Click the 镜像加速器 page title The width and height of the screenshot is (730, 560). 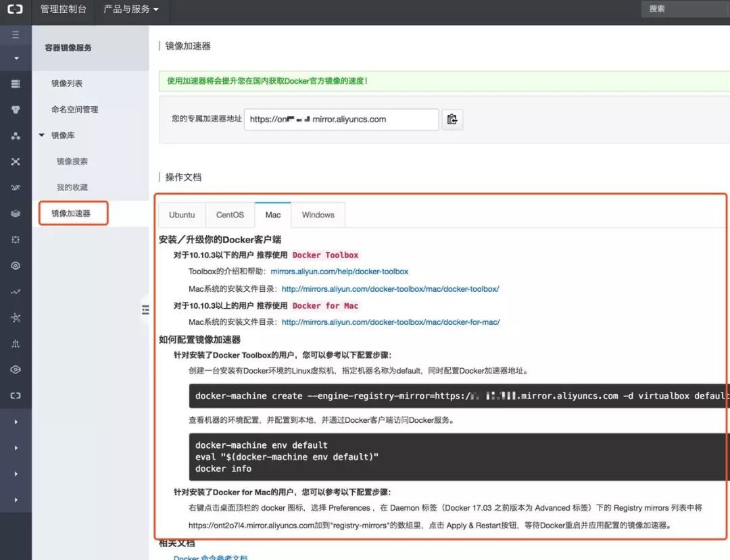tap(188, 46)
